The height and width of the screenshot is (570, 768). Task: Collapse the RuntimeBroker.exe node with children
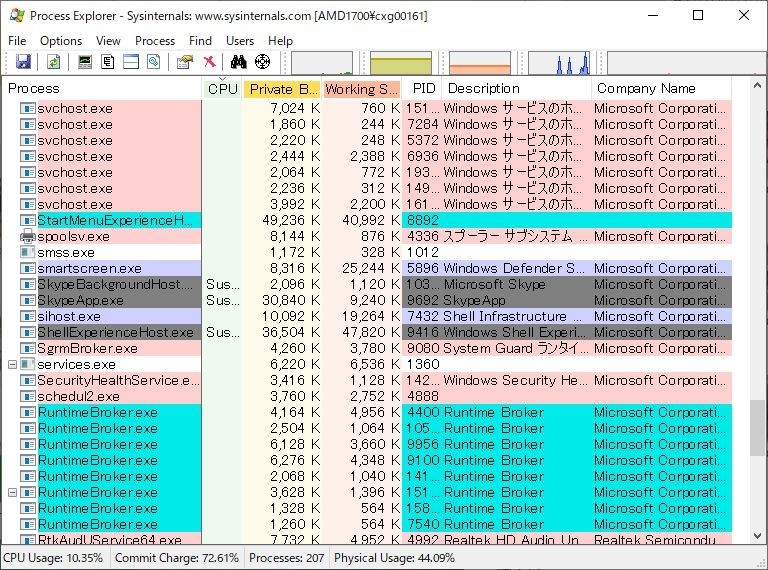coord(13,492)
